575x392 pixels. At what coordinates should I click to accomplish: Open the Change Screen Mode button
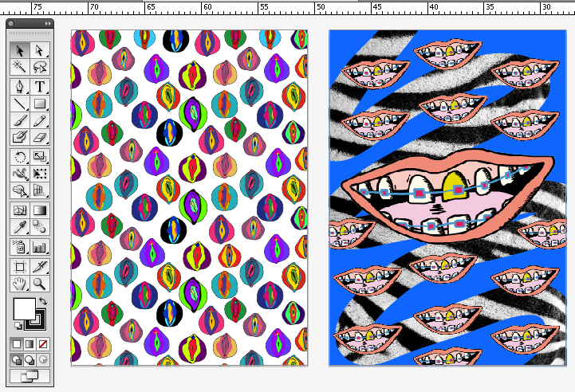(30, 375)
